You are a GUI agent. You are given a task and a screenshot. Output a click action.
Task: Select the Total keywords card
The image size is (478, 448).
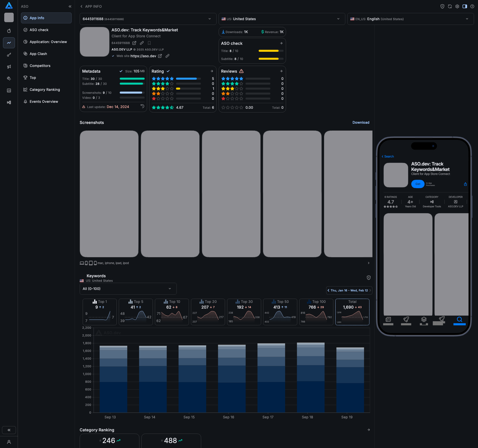pyautogui.click(x=352, y=312)
